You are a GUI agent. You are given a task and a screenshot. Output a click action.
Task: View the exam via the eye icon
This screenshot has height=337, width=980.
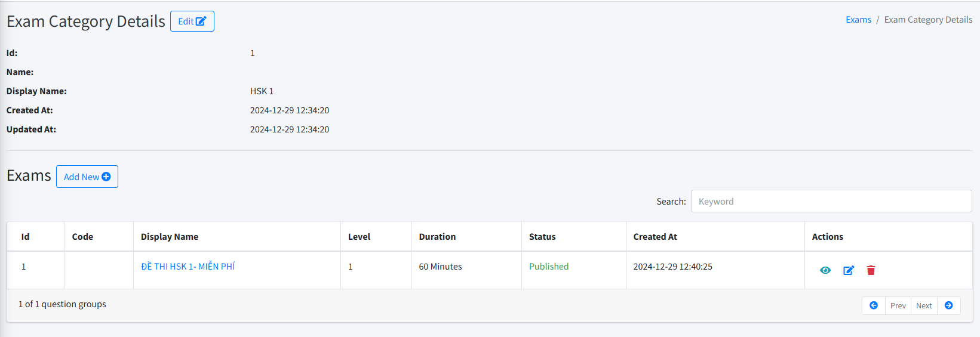tap(825, 270)
